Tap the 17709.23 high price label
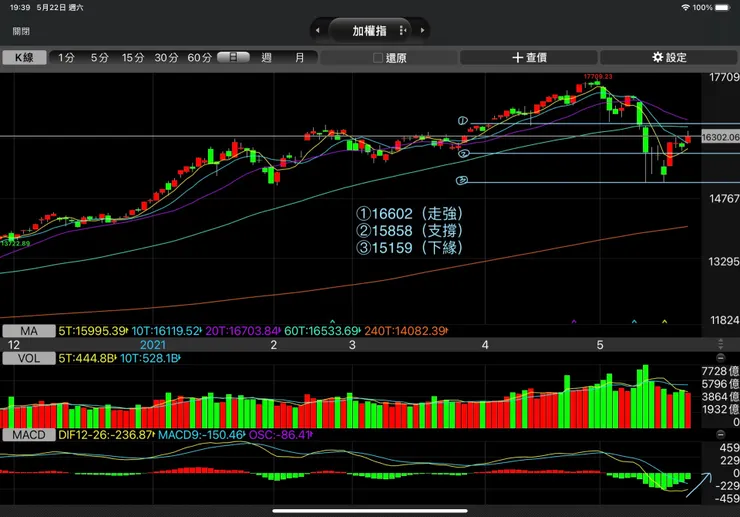The height and width of the screenshot is (517, 740). pos(598,76)
